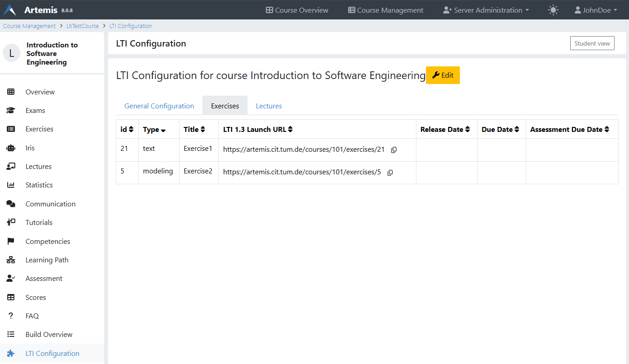Click the Competencies flag icon

[11, 241]
